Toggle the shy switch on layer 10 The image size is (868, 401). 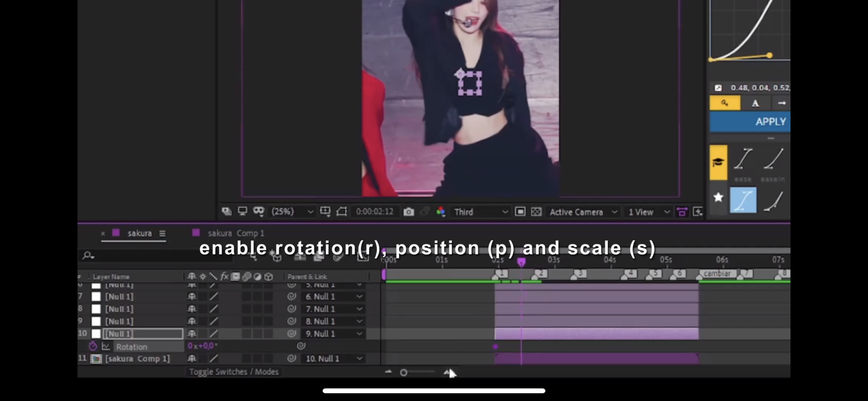(x=192, y=334)
